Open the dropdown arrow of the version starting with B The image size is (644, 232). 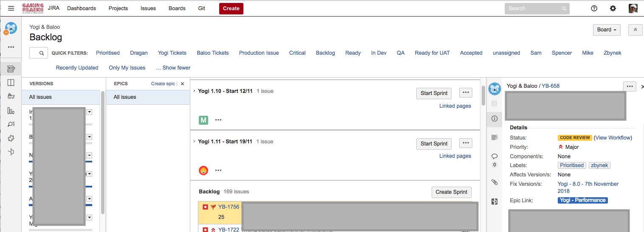pyautogui.click(x=89, y=137)
